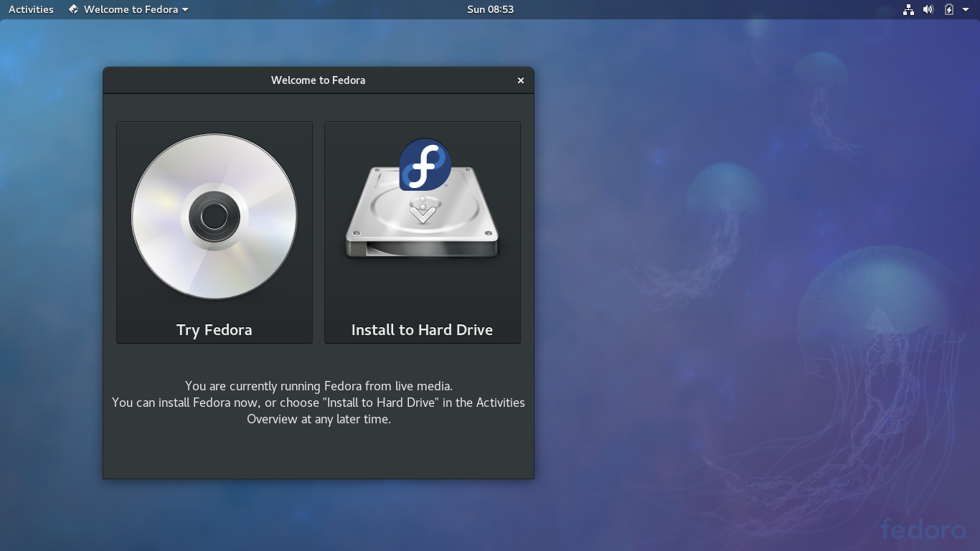Open the Activities overview

31,9
